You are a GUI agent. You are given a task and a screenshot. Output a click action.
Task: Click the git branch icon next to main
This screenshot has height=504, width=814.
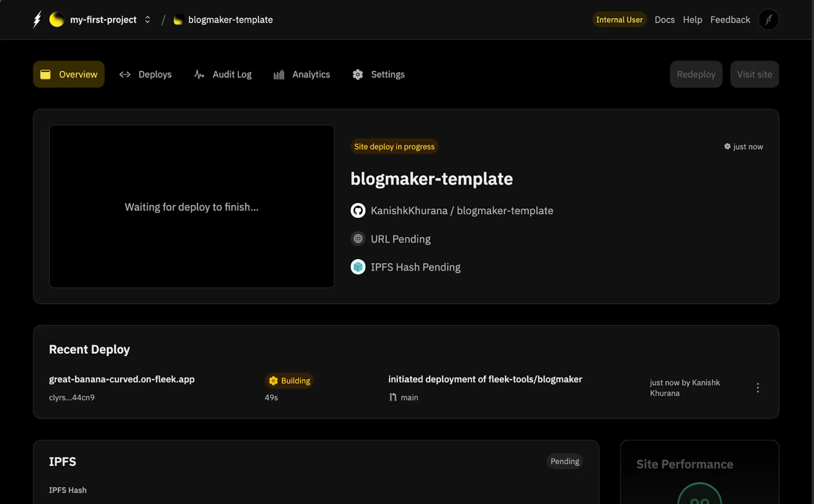393,397
